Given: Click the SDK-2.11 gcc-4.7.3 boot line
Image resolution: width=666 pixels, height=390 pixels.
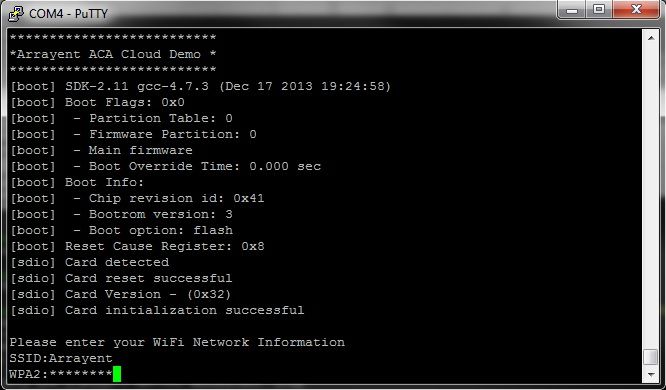Looking at the screenshot, I should [x=200, y=86].
